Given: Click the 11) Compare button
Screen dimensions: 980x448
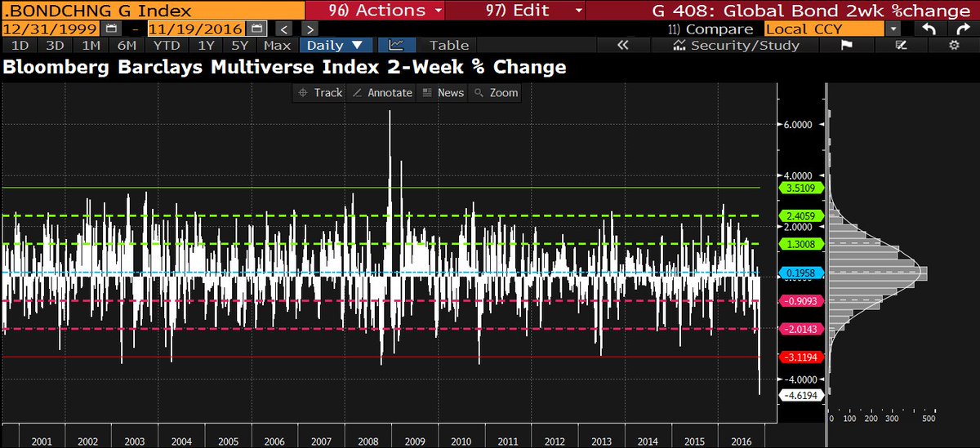Looking at the screenshot, I should coord(710,29).
